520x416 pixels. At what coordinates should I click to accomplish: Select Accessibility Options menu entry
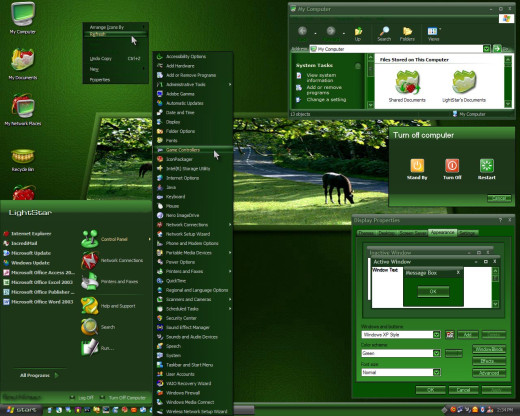[x=193, y=56]
